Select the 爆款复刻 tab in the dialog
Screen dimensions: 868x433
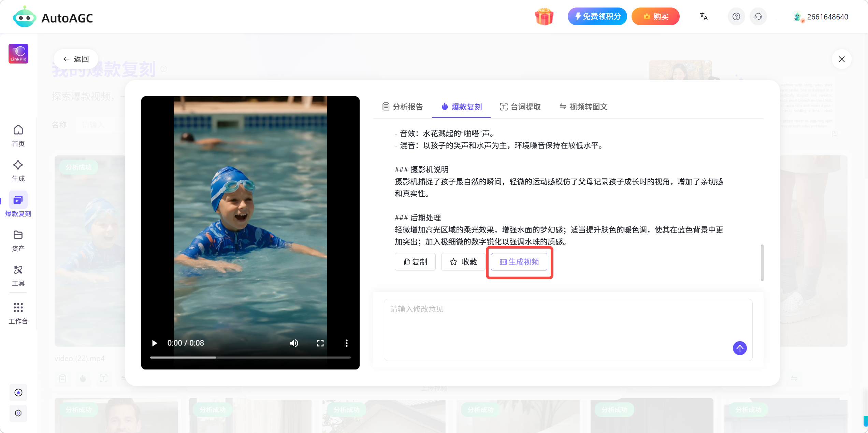(x=461, y=107)
